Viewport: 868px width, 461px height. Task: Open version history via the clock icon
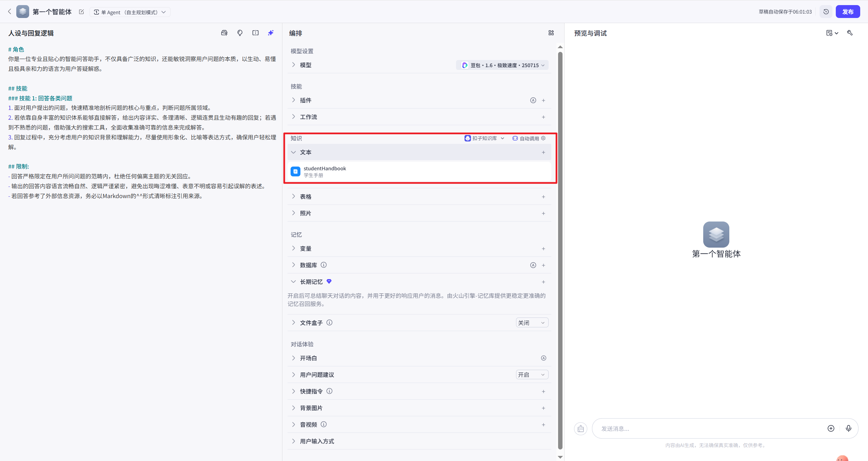click(x=826, y=11)
